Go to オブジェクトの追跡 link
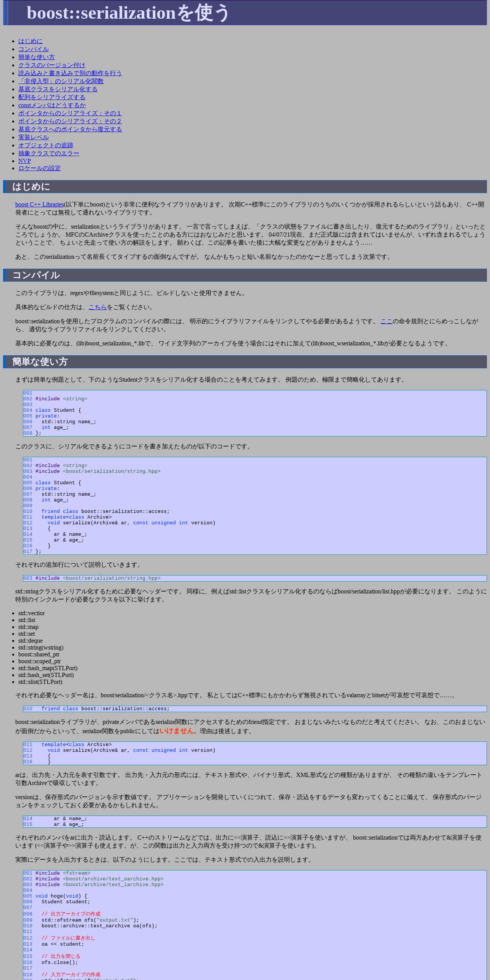This screenshot has height=980, width=490. point(46,145)
